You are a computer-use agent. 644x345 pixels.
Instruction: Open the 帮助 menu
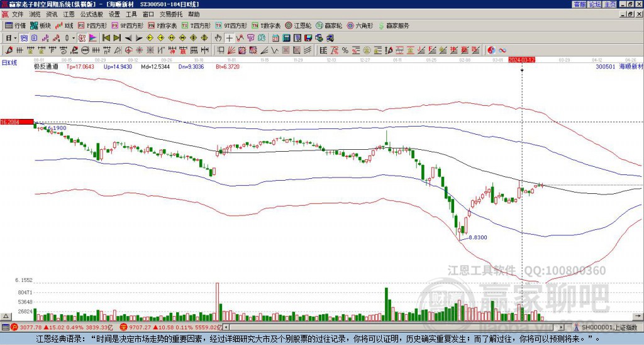click(194, 14)
